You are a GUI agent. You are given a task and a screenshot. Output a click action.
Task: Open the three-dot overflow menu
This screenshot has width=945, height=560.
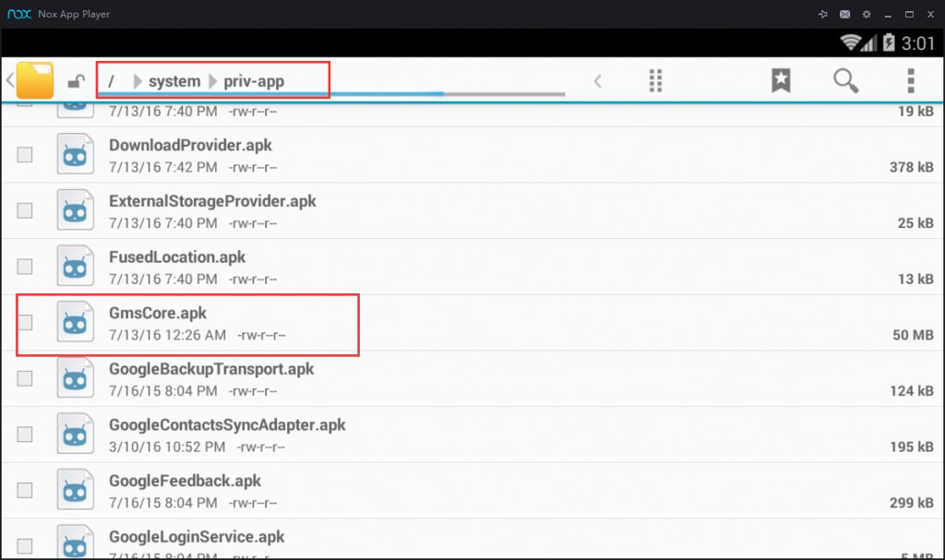point(910,80)
